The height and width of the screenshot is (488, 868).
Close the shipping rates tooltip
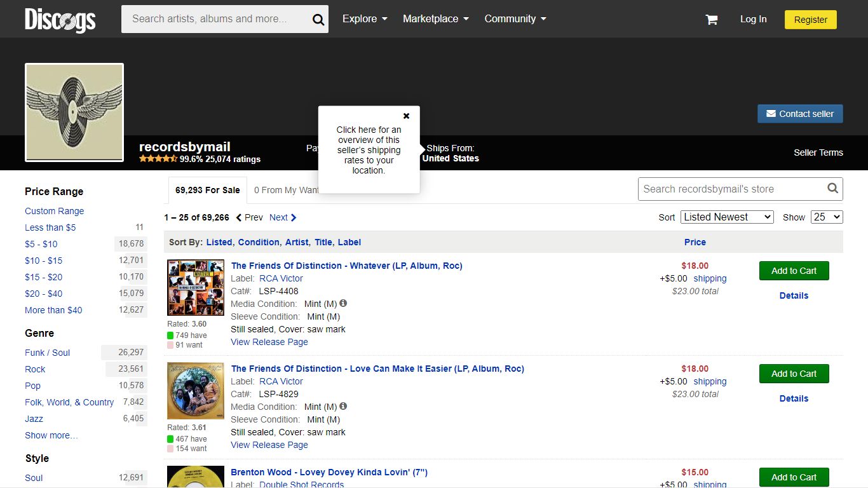[406, 116]
